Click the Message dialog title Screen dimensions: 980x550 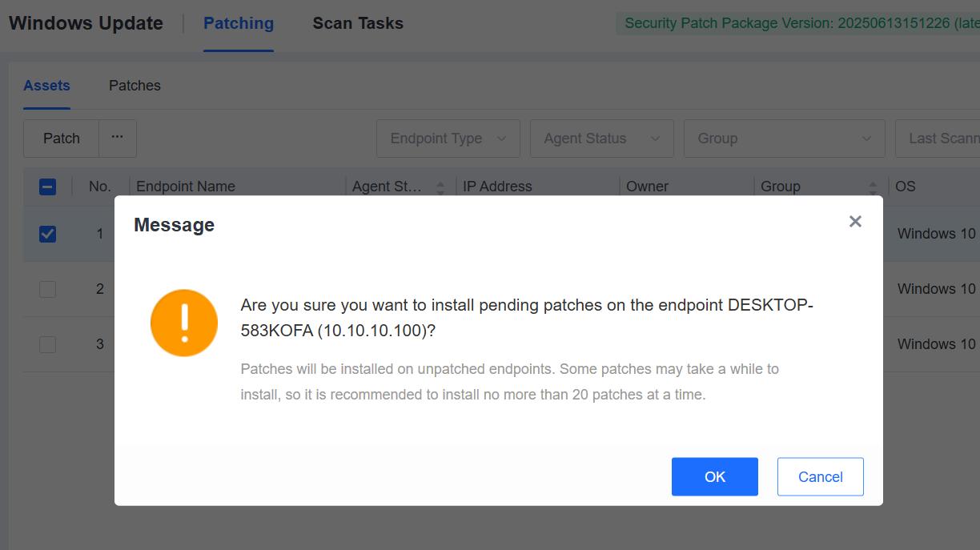[174, 225]
